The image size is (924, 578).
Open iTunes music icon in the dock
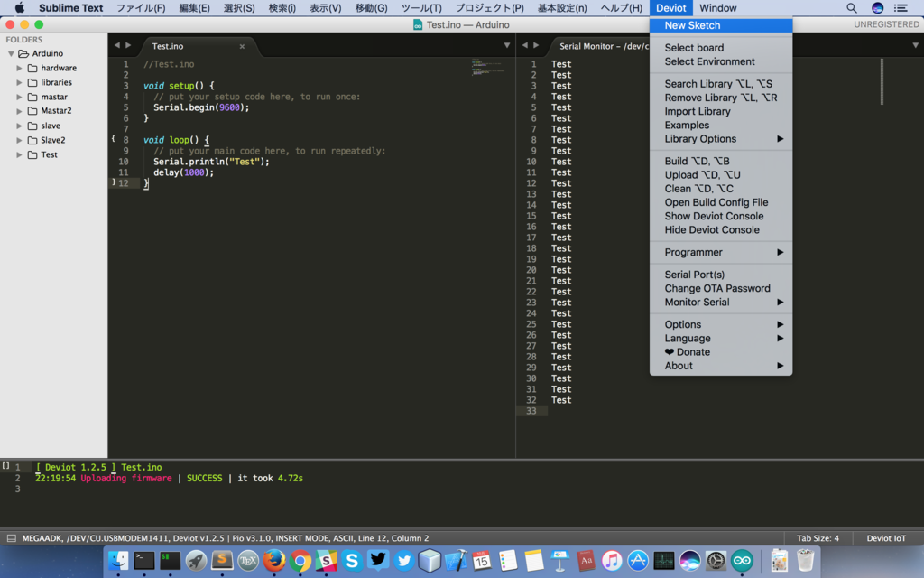[612, 560]
